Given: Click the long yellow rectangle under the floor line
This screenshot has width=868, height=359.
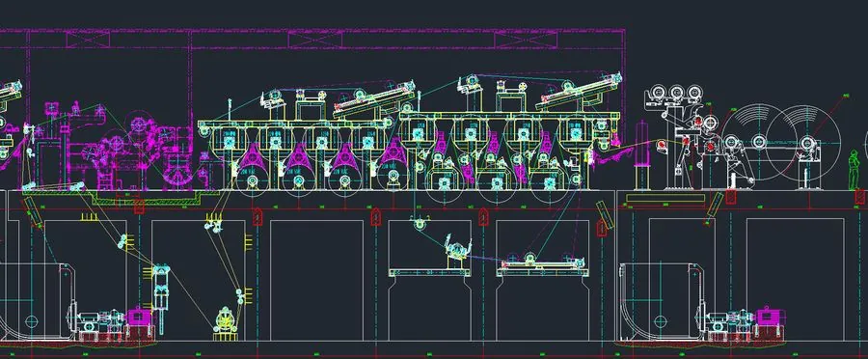Looking at the screenshot, I should 665,198.
